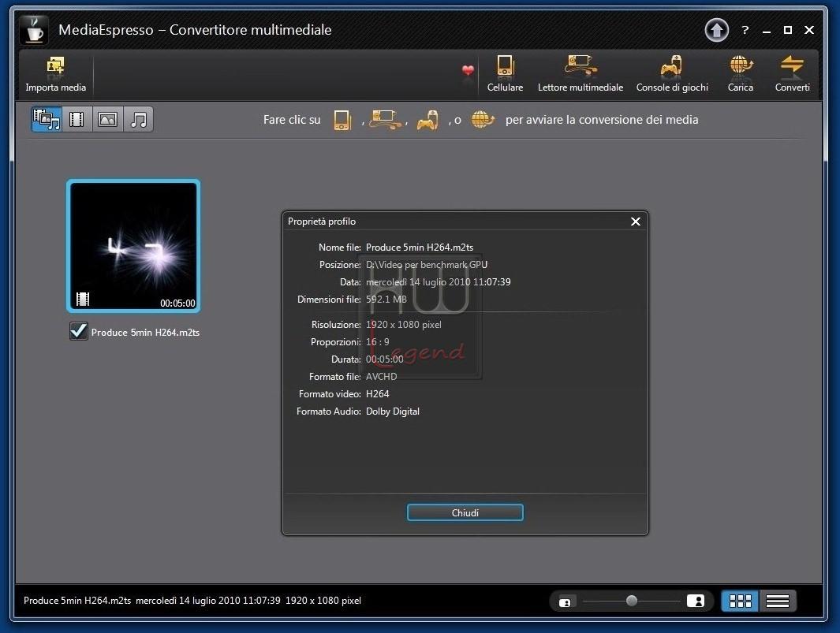The width and height of the screenshot is (840, 633).
Task: Click the MediaEspresso coffee cup logo
Action: (34, 30)
